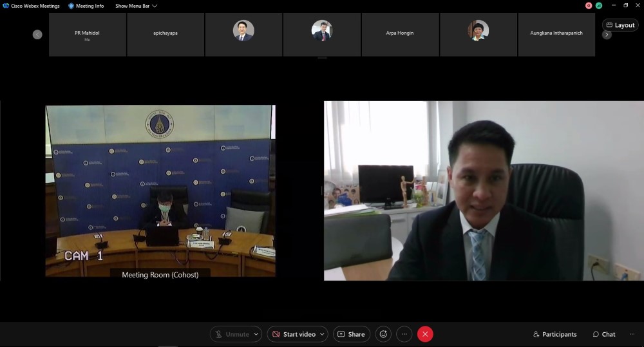The height and width of the screenshot is (347, 644).
Task: Open the more options ellipsis in center toolbar
Action: [404, 334]
